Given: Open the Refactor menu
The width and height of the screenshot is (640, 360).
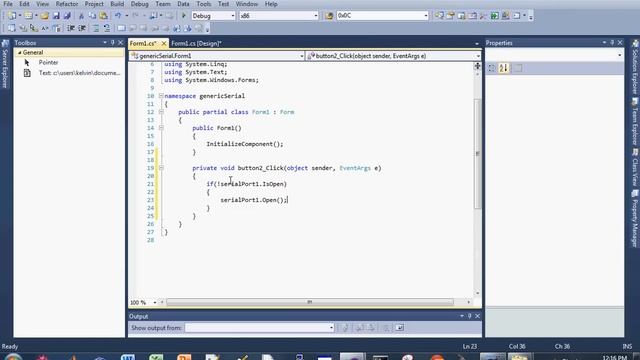Looking at the screenshot, I should tap(67, 4).
